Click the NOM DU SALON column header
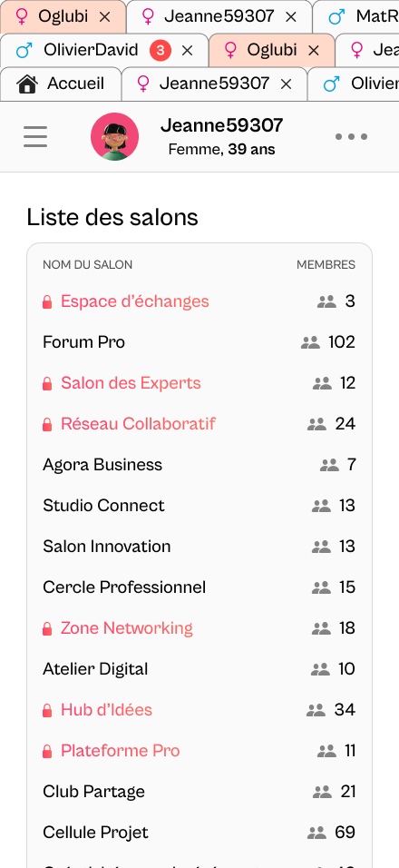Viewport: 399px width, 868px height. [88, 264]
